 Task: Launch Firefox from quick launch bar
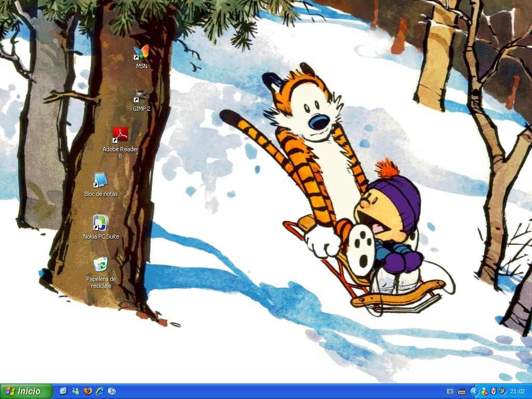(x=87, y=391)
